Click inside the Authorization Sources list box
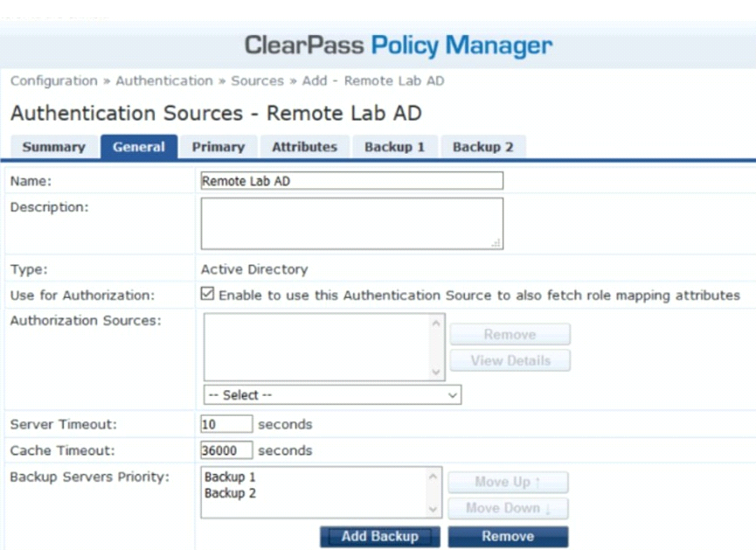 [x=317, y=347]
